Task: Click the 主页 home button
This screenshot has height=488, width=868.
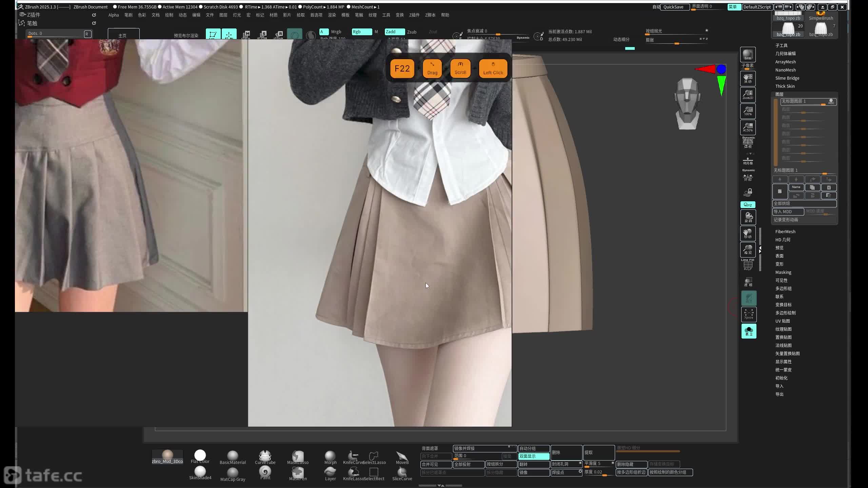Action: click(x=123, y=34)
